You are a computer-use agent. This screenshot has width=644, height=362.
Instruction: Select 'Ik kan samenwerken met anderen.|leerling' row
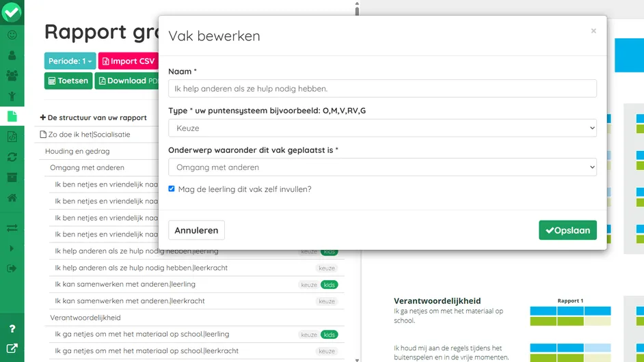click(197, 284)
